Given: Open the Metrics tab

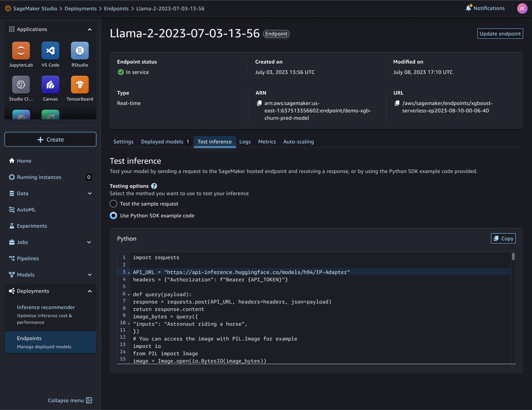Looking at the screenshot, I should coord(267,142).
